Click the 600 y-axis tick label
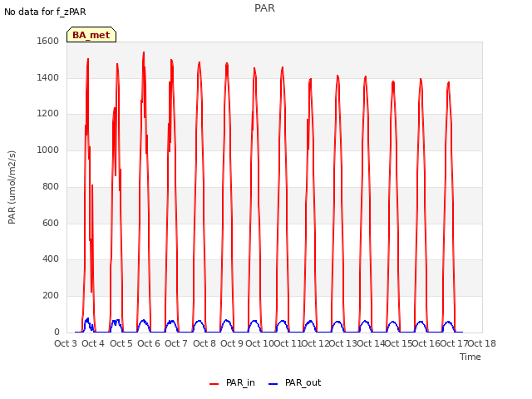Image resolution: width=532 pixels, height=399 pixels. pyautogui.click(x=51, y=224)
